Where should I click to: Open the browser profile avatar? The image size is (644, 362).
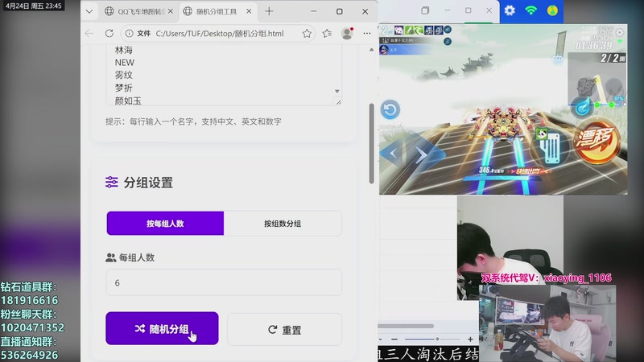click(347, 34)
